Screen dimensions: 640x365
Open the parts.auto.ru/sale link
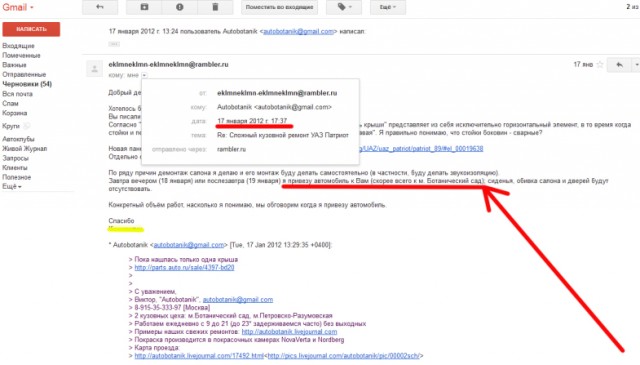tap(184, 267)
